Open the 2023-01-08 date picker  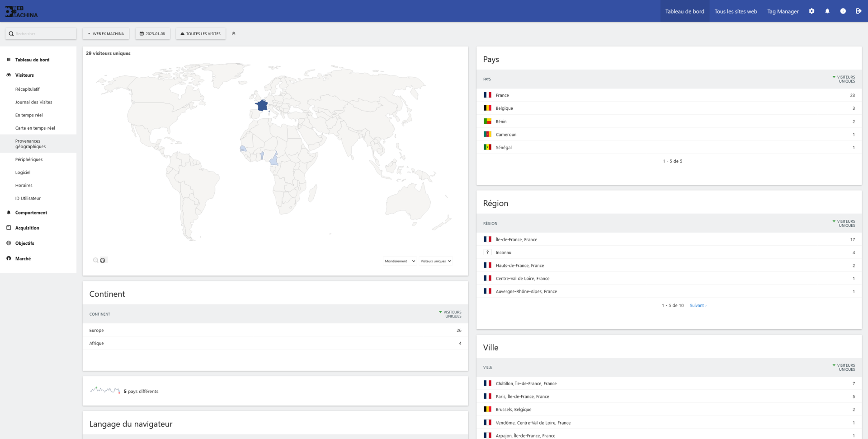pos(152,34)
